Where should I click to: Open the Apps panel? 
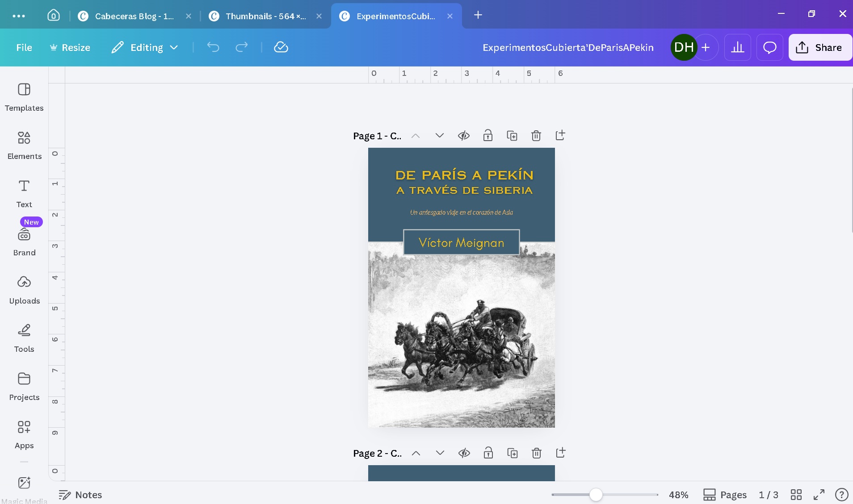point(24,435)
